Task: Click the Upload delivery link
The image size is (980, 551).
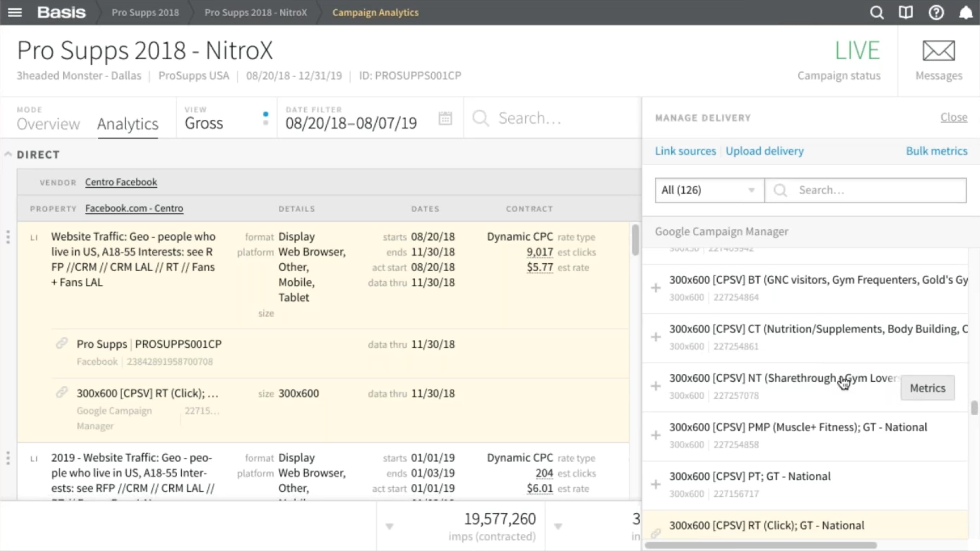Action: [x=764, y=151]
